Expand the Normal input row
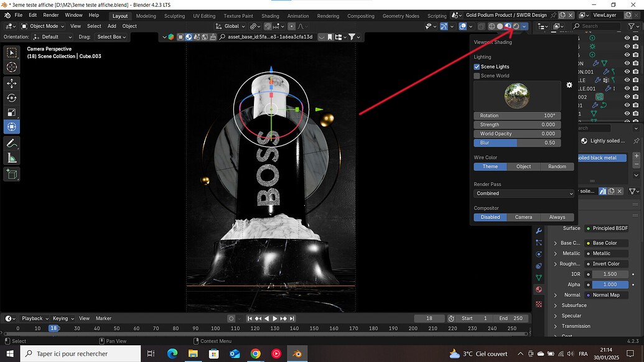Screen dimensions: 644x362 (x=555, y=295)
